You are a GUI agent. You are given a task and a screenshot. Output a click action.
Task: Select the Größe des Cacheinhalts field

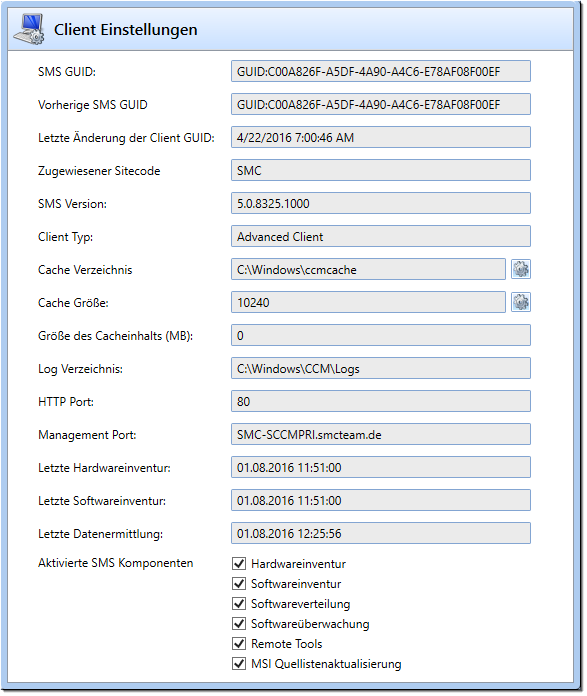(381, 335)
